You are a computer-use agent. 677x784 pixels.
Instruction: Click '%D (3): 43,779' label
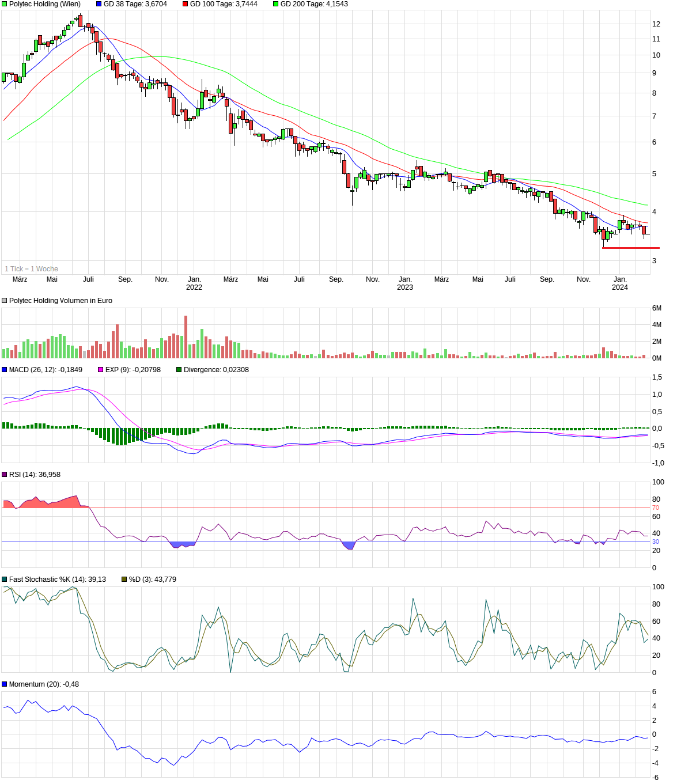pos(153,580)
